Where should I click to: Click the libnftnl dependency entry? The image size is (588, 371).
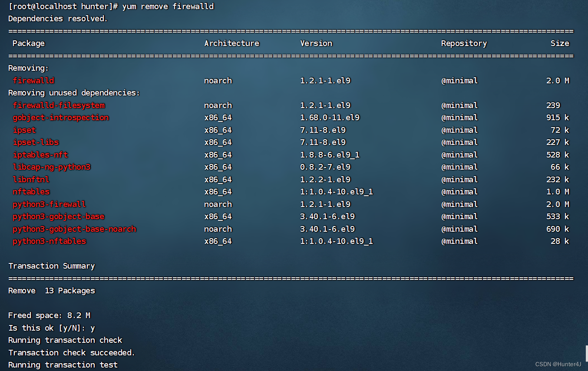point(31,179)
